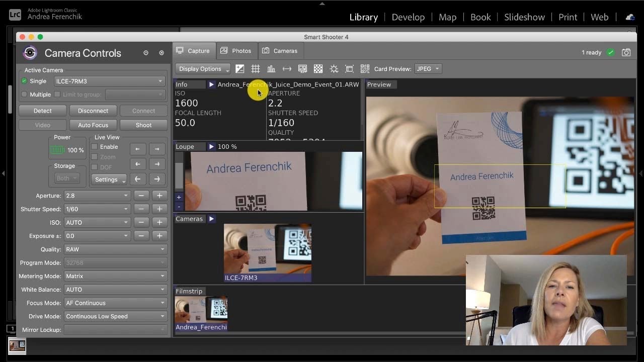Click the camera icon next to 1 ready
This screenshot has height=362, width=644.
click(626, 52)
